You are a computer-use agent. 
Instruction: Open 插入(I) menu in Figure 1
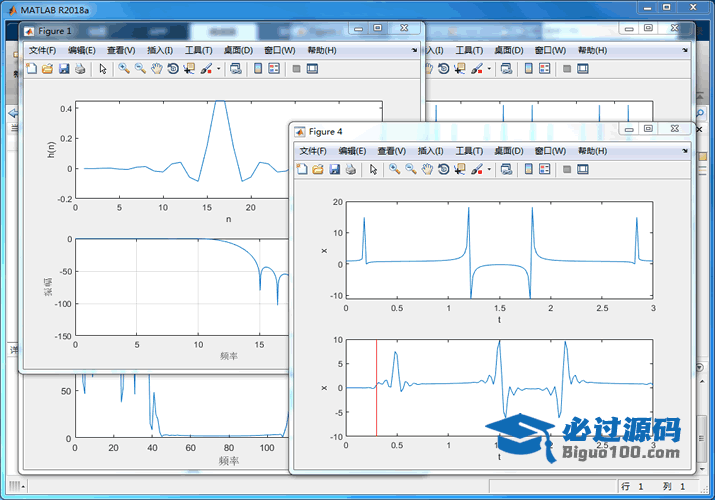coord(160,50)
